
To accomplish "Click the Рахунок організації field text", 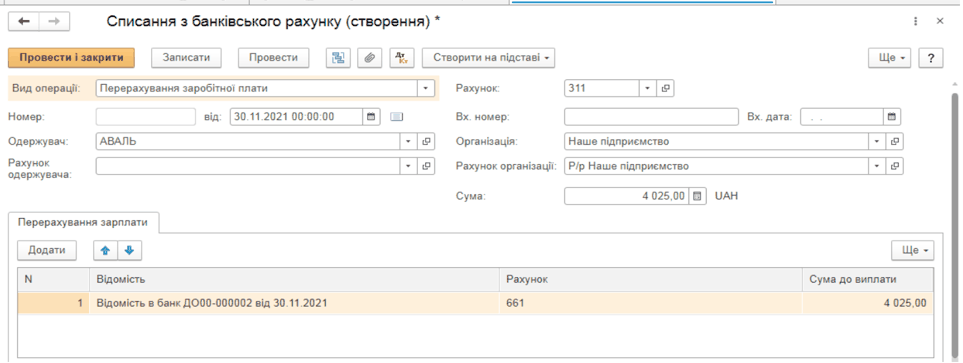I will [717, 166].
